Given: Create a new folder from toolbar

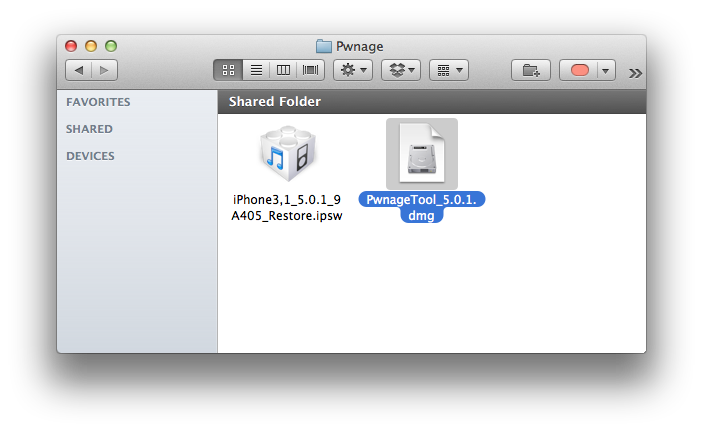Looking at the screenshot, I should tap(530, 70).
